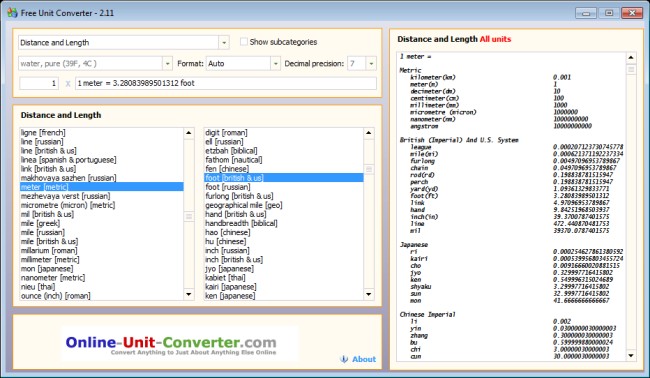Select hu [chinese] target unit
The image size is (650, 378).
click(284, 242)
